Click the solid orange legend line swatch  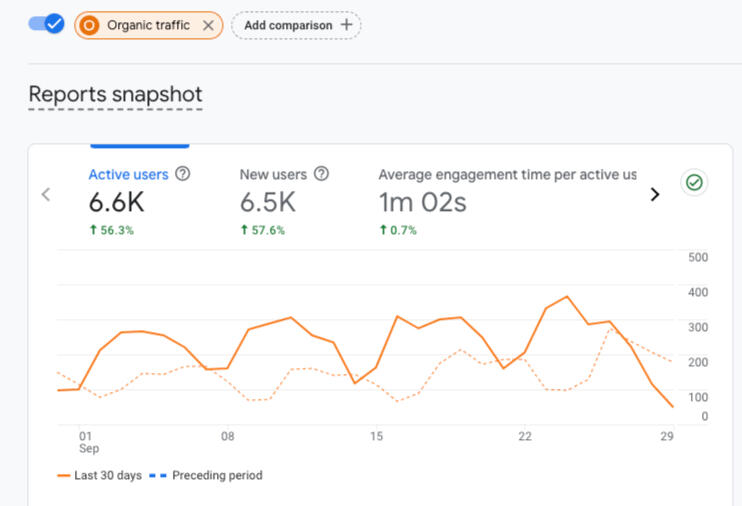point(64,476)
